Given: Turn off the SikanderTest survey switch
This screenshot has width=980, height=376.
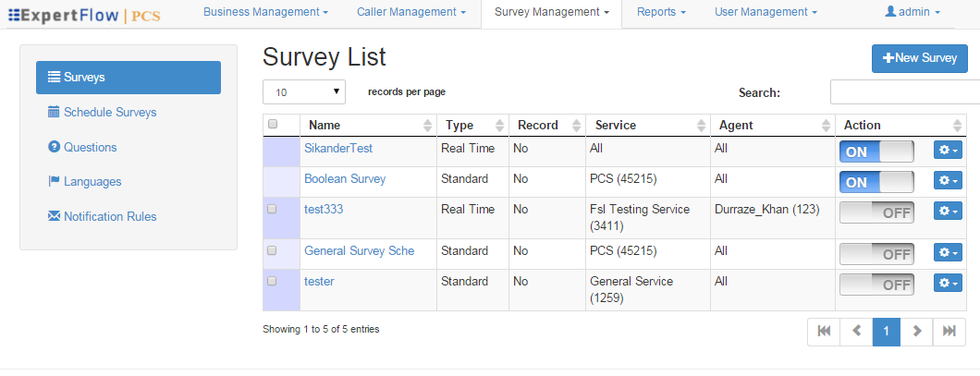Looking at the screenshot, I should (876, 152).
